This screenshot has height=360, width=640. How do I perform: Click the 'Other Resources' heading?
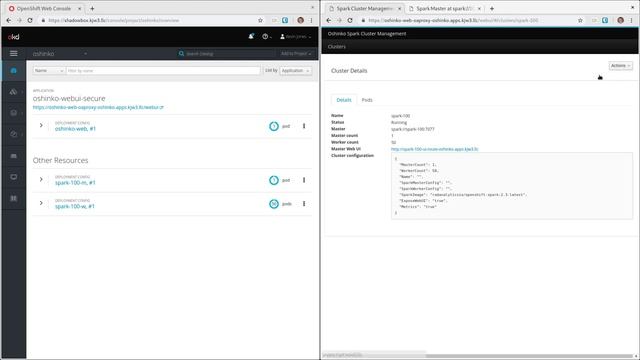click(60, 160)
